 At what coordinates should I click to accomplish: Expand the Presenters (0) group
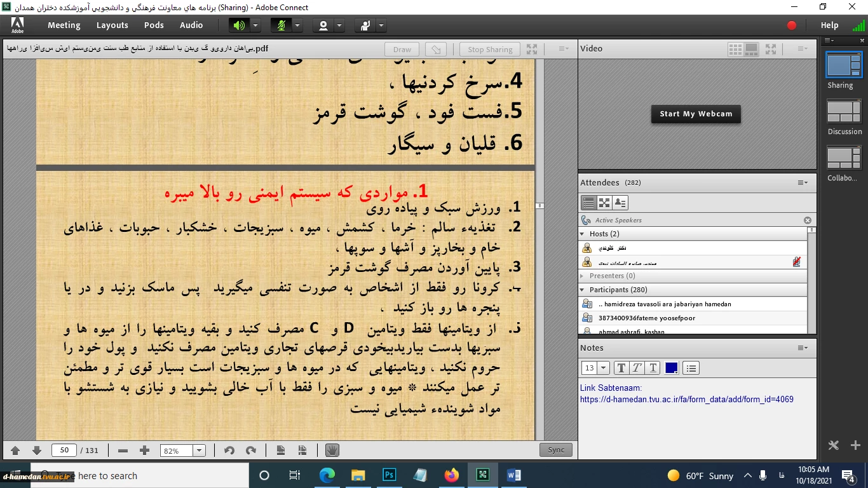click(583, 276)
